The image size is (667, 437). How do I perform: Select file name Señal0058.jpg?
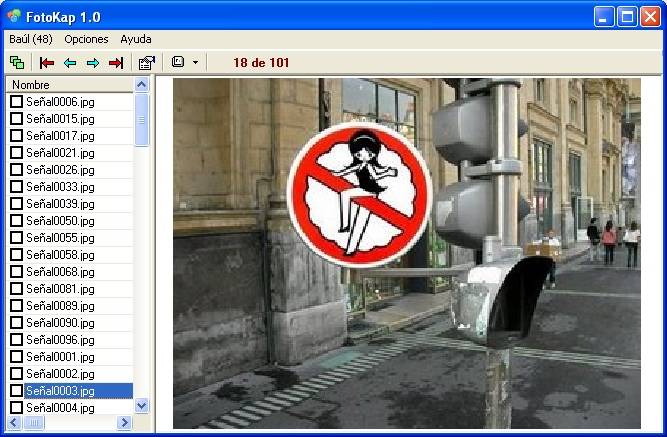pyautogui.click(x=60, y=255)
